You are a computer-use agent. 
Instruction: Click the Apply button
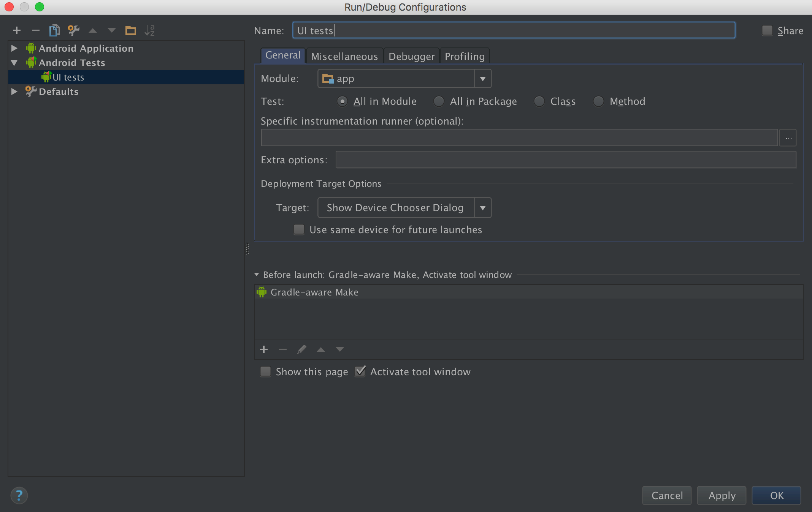point(721,495)
